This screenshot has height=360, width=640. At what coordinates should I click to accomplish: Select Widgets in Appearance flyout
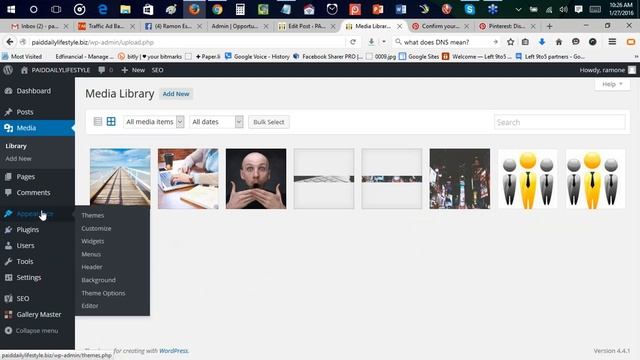93,241
